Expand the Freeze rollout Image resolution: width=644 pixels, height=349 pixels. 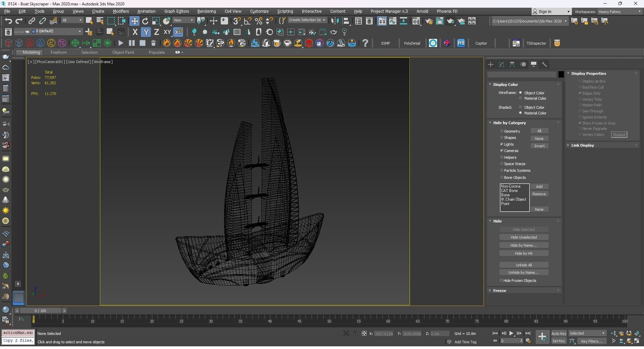(x=524, y=290)
